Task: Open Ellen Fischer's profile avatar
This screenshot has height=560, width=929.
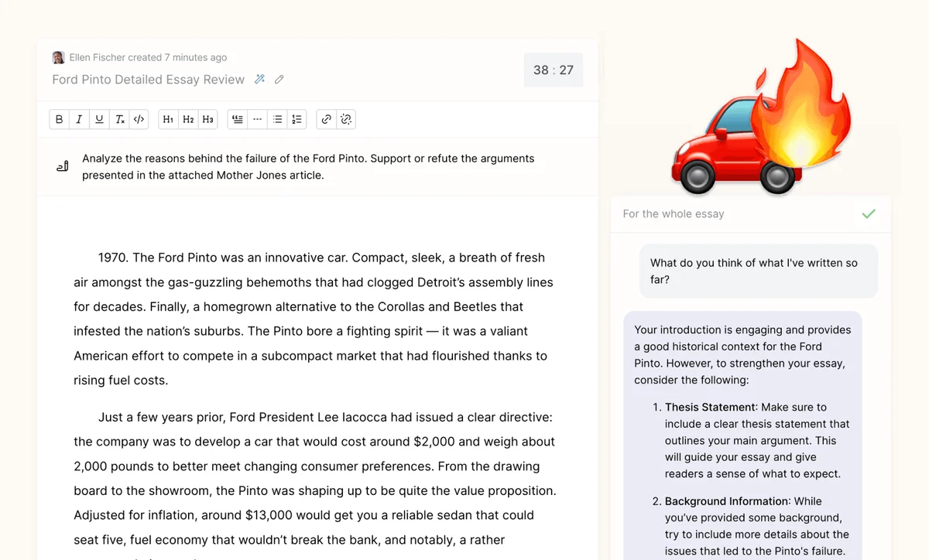Action: point(58,57)
